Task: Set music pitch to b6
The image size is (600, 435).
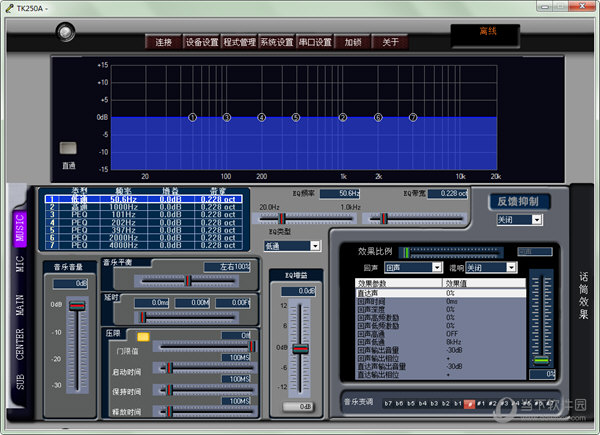Action: pyautogui.click(x=399, y=404)
